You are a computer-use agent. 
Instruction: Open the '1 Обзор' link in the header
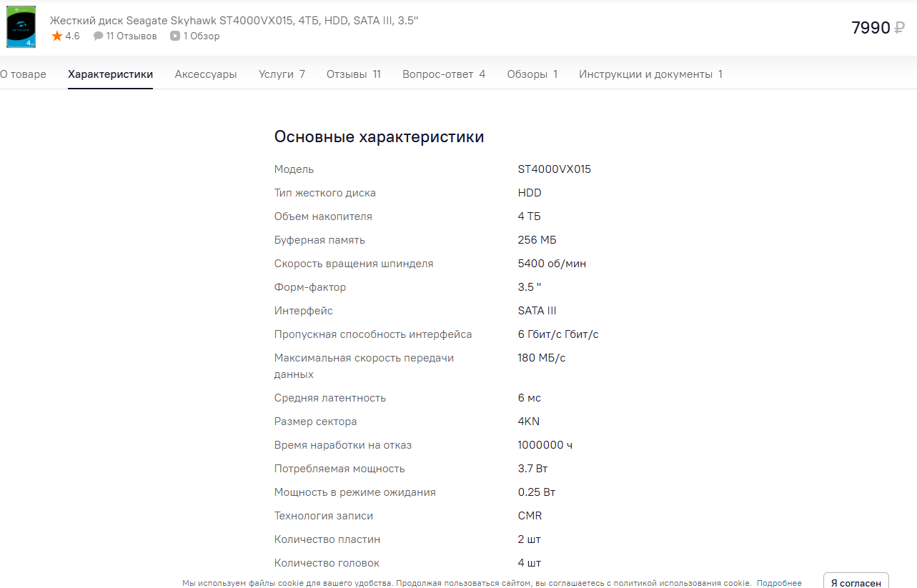click(x=202, y=36)
